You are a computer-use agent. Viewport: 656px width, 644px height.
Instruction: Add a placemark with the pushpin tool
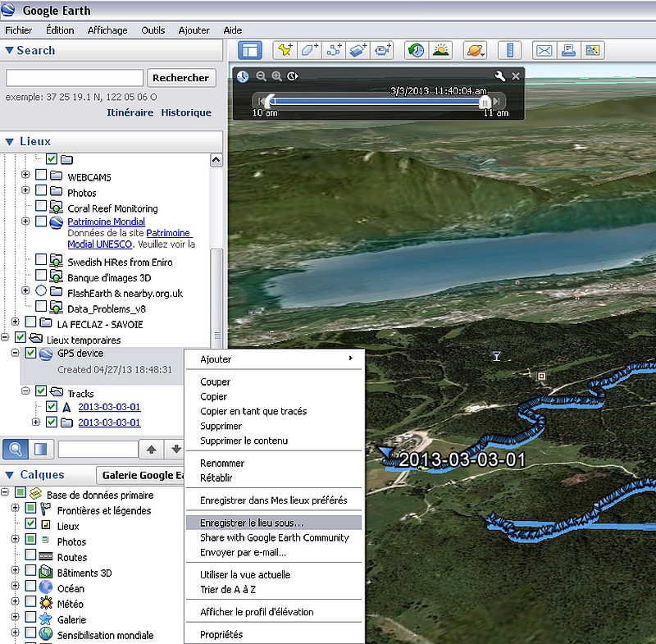[285, 51]
